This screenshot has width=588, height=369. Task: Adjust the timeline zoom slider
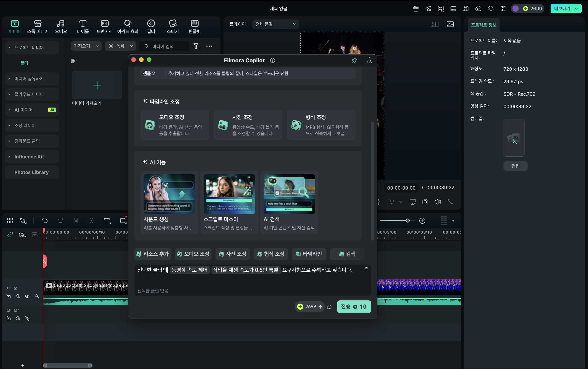tap(408, 221)
